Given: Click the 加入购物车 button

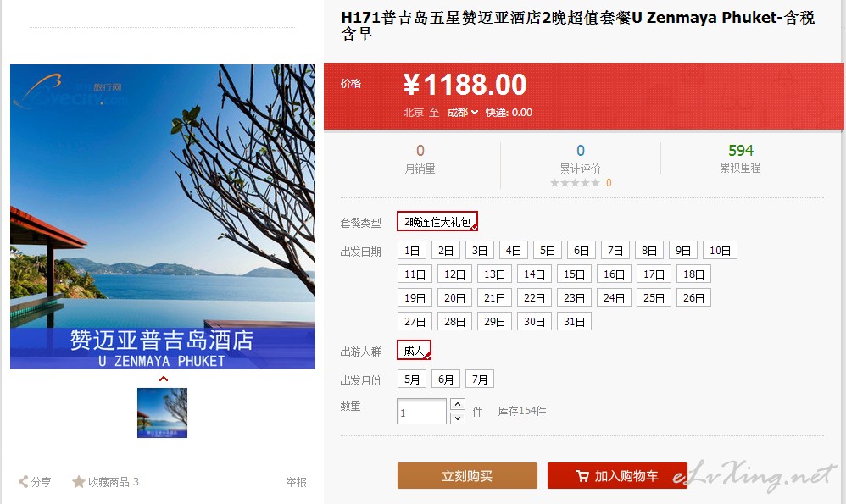Looking at the screenshot, I should coord(617,475).
